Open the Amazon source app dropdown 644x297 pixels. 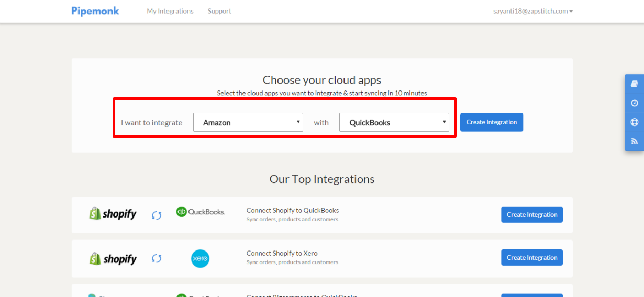pyautogui.click(x=248, y=122)
